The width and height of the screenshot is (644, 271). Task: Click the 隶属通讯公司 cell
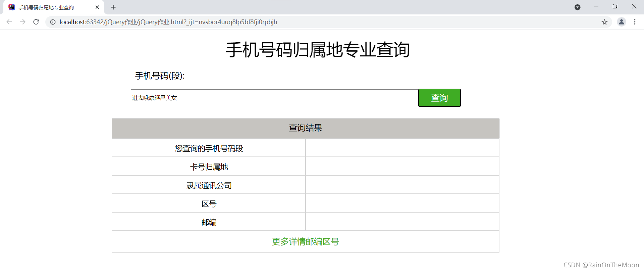[209, 185]
